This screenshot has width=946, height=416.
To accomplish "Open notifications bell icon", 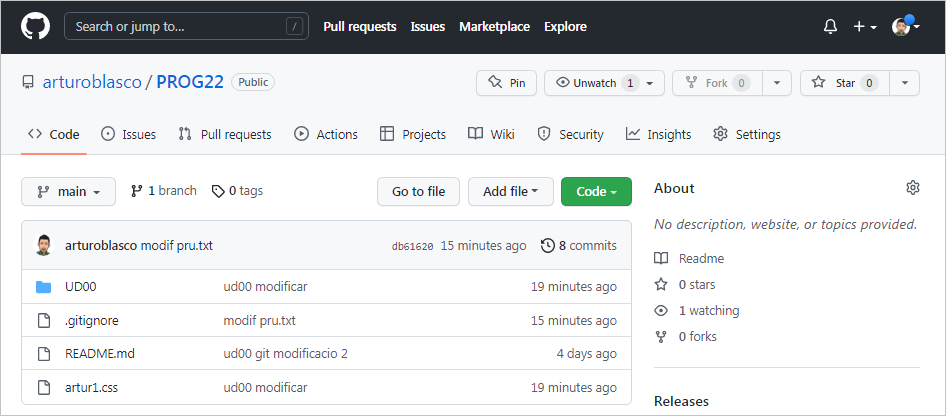I will coord(830,27).
